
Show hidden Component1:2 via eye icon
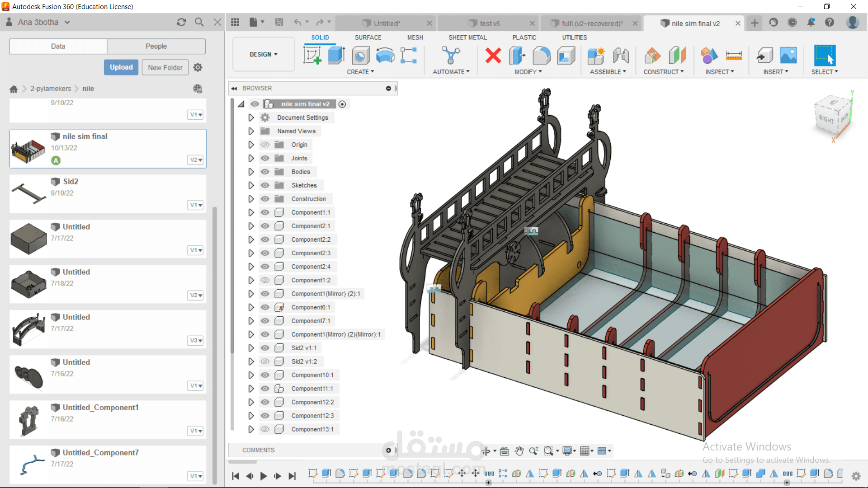pyautogui.click(x=265, y=280)
